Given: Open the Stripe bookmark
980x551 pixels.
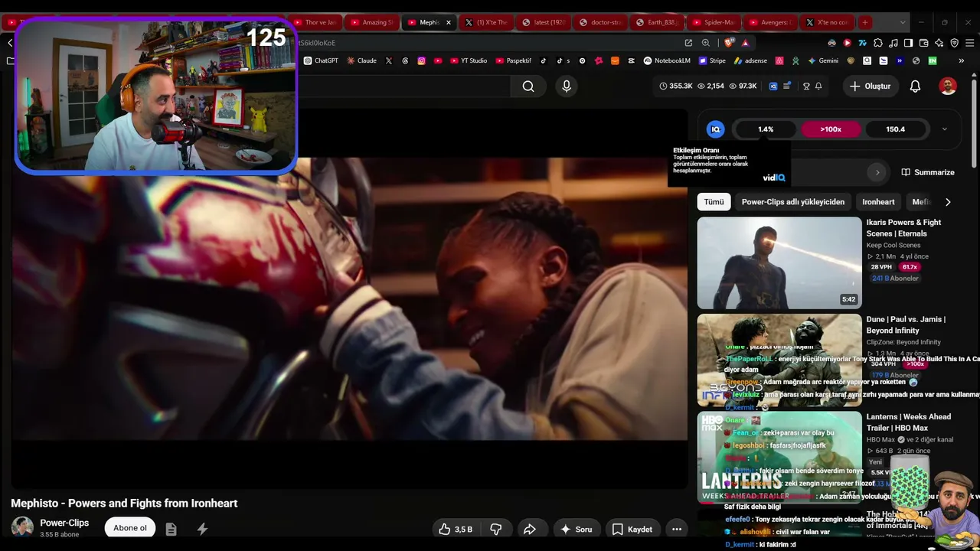Looking at the screenshot, I should [x=711, y=60].
